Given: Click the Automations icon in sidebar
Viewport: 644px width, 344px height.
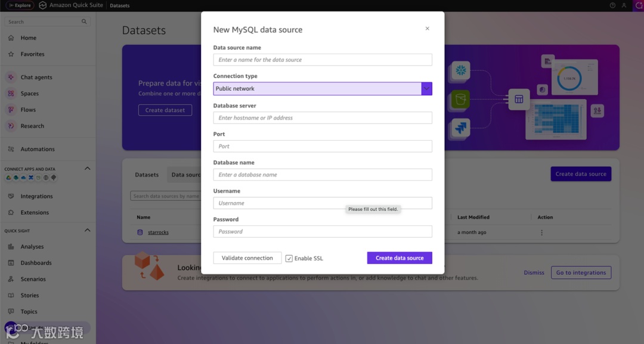Looking at the screenshot, I should pyautogui.click(x=11, y=149).
